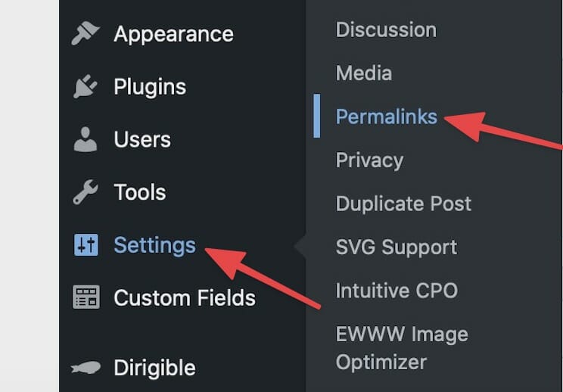Click the Appearance paintbrush icon
563x392 pixels.
86,33
